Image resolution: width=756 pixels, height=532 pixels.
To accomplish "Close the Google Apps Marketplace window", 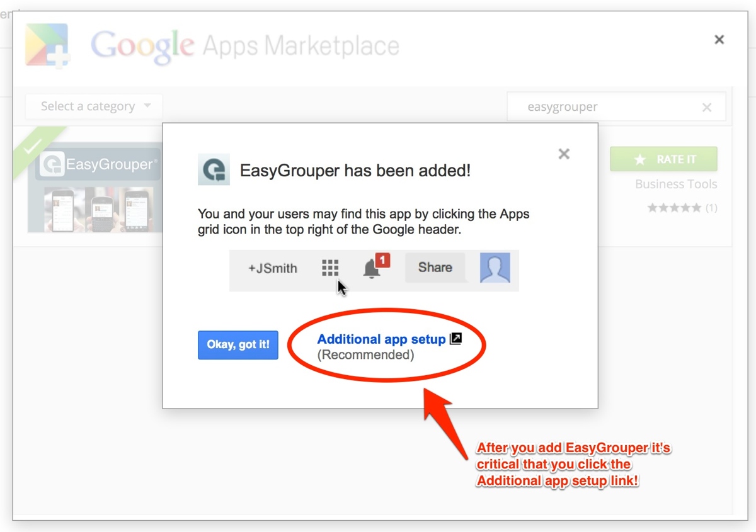I will (719, 40).
